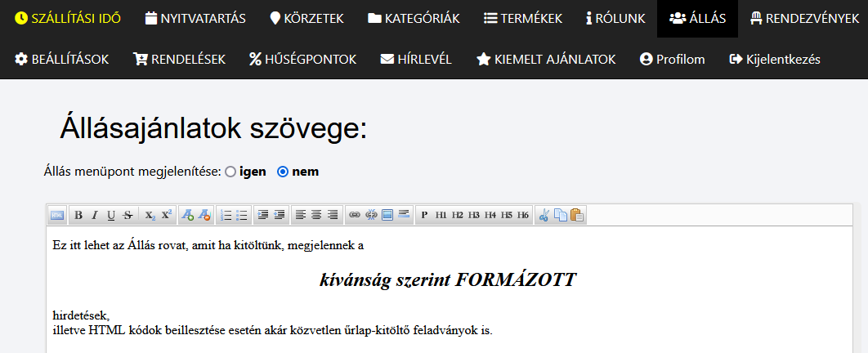868x353 pixels.
Task: Open HŰSÉGPONTOK menu item
Action: click(x=302, y=59)
